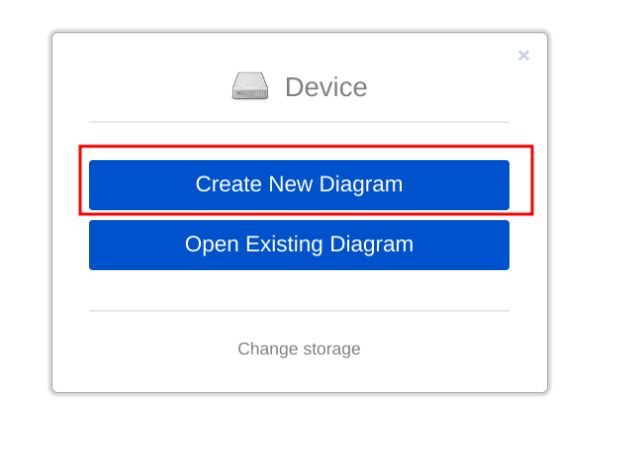Switch to a different storage location
The width and height of the screenshot is (640, 456).
[298, 349]
